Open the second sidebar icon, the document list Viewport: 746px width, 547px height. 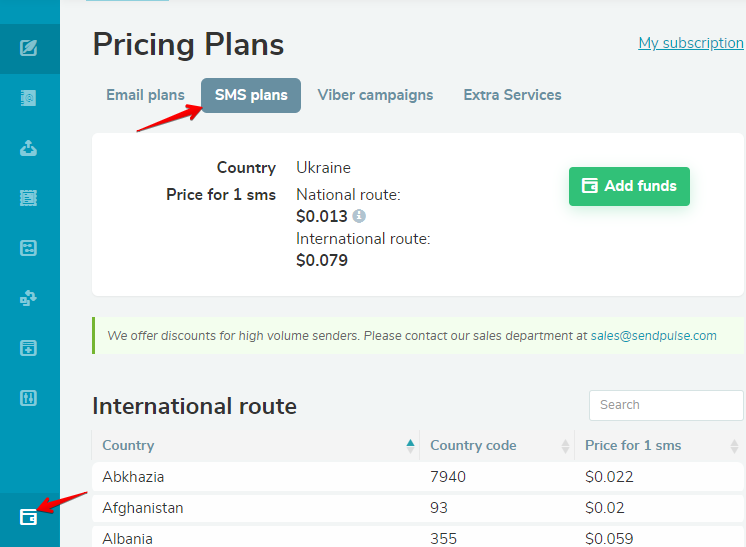point(29,98)
